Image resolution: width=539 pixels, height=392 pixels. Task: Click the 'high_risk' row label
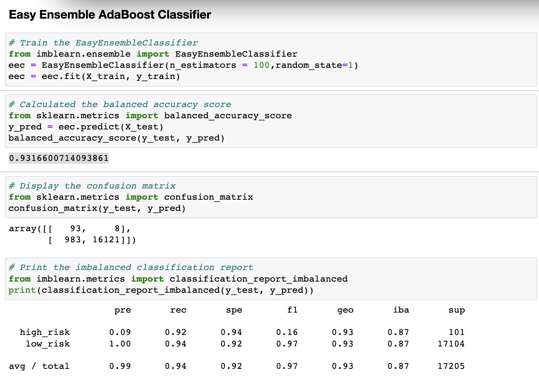tap(45, 332)
